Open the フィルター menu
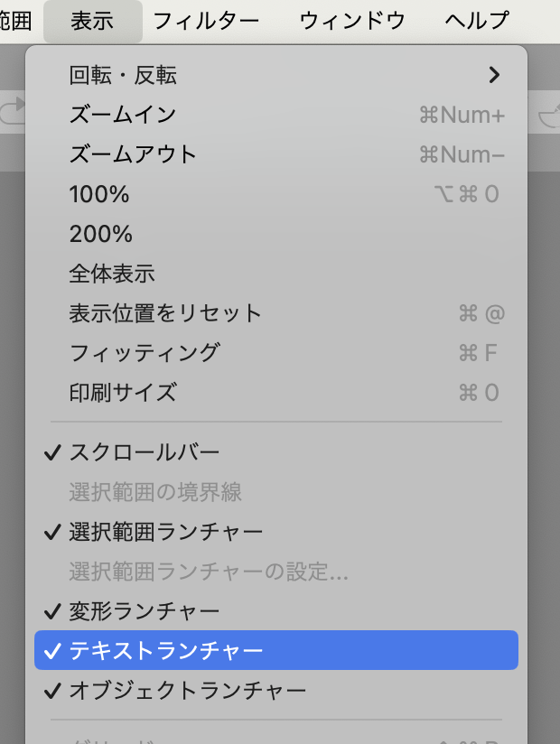The height and width of the screenshot is (744, 560). coord(206,21)
